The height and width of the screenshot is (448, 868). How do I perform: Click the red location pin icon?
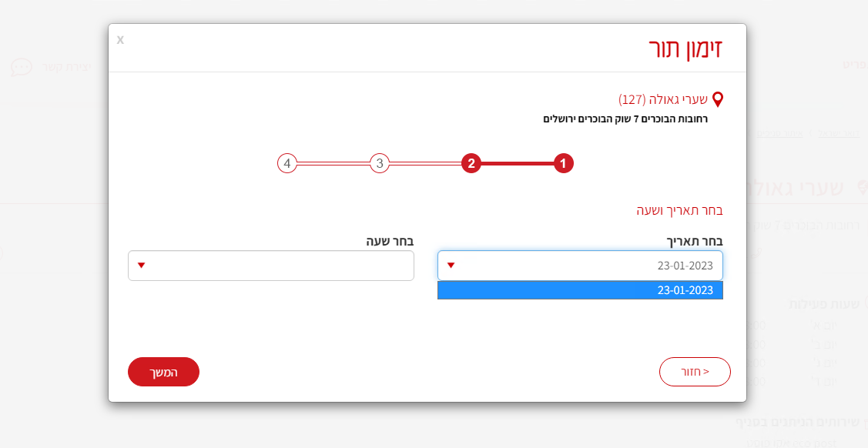tap(718, 99)
